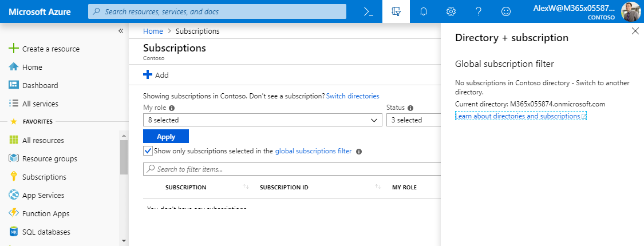Screen dimensions: 644x246
Task: Click the info icon next to Status
Action: (x=410, y=108)
